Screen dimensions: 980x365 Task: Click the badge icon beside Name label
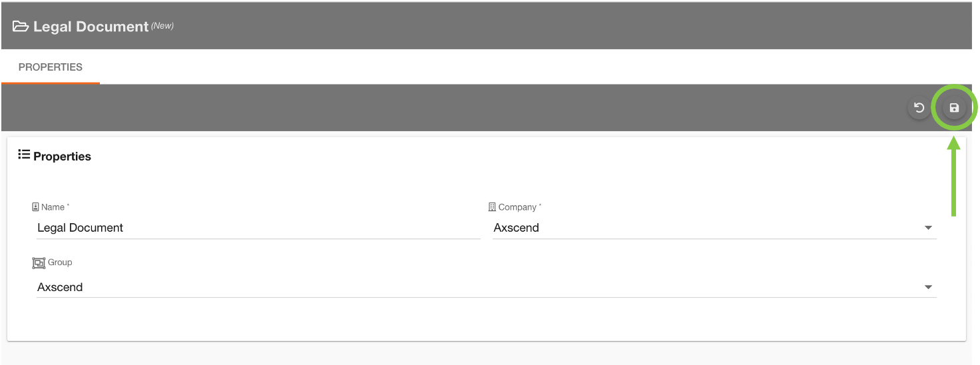[x=36, y=207]
